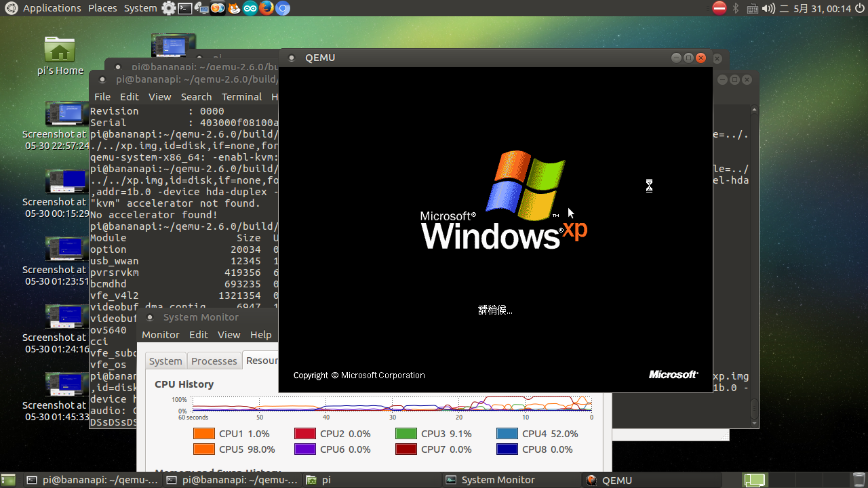Open the Places menu
The image size is (868, 488).
point(102,8)
